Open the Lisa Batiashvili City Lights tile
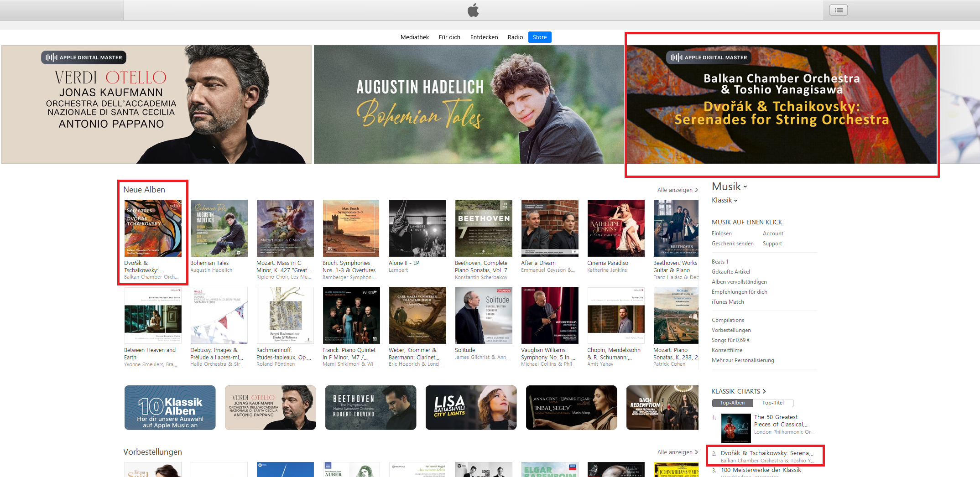This screenshot has width=980, height=477. [x=471, y=407]
